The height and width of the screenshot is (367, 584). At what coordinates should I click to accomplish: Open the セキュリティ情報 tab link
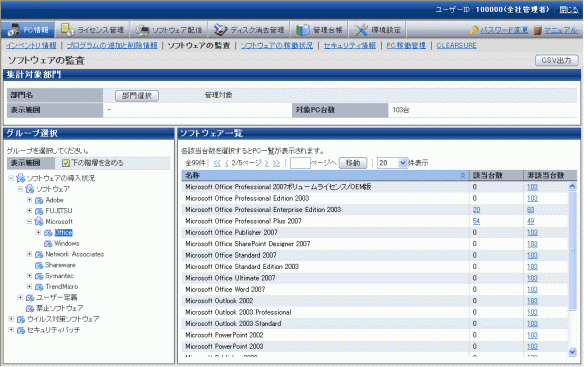click(x=349, y=45)
